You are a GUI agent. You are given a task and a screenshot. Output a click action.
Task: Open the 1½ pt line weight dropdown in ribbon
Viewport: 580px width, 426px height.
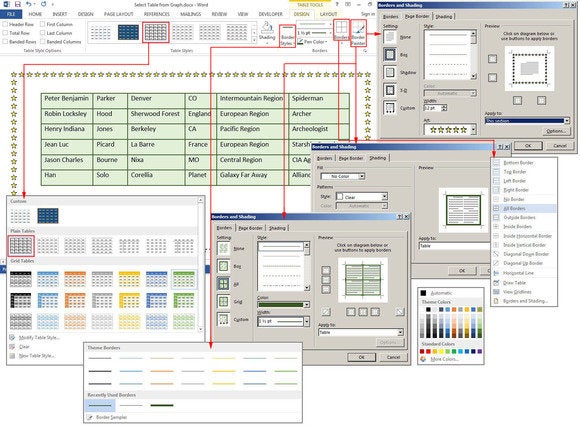click(x=330, y=33)
